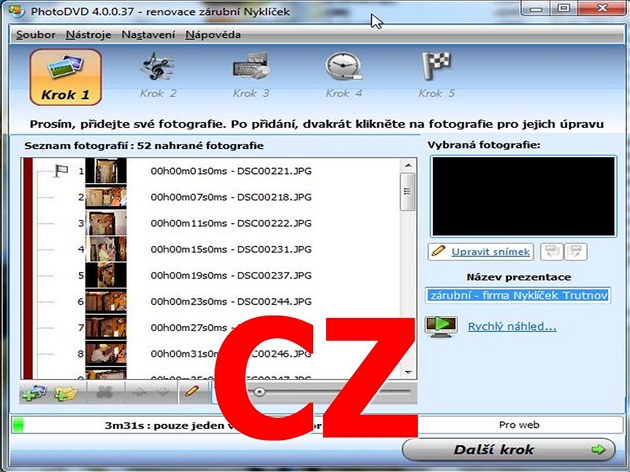Click the PhotoDVD app icon in the title bar
The image size is (630, 472).
click(x=17, y=10)
